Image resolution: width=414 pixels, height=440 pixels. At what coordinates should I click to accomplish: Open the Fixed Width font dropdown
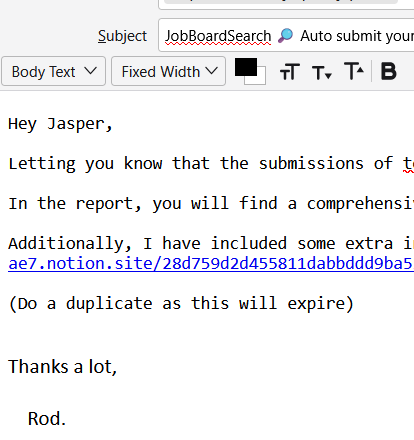(x=168, y=71)
